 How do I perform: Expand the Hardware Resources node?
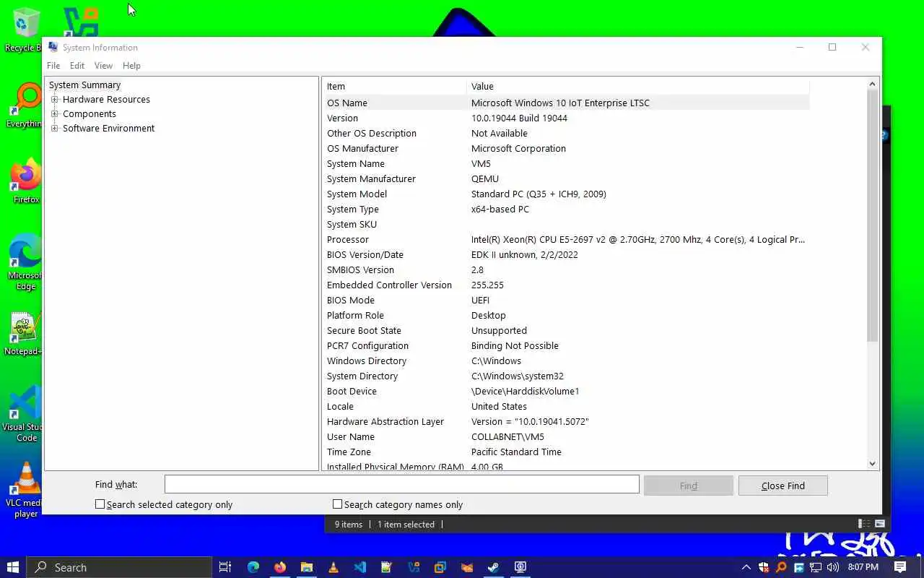point(55,100)
